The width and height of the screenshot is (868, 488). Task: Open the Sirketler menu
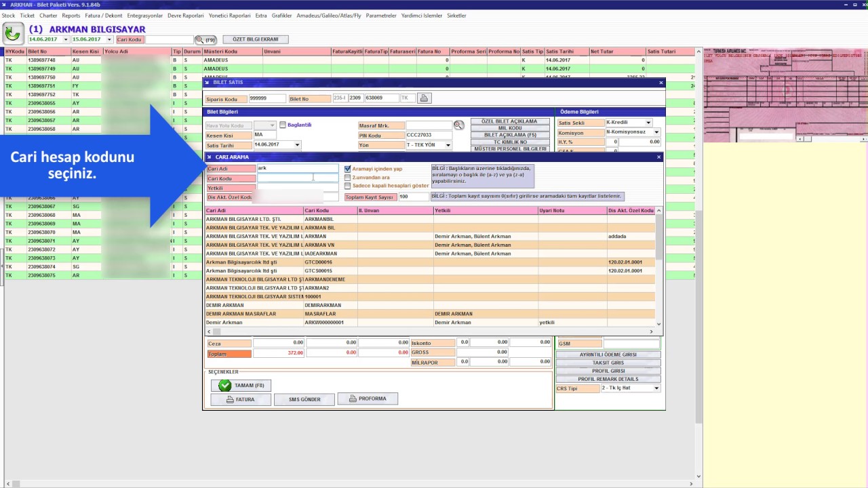tap(456, 16)
